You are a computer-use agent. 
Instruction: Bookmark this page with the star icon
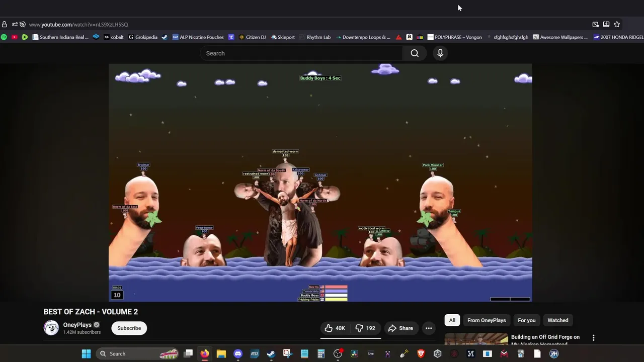pyautogui.click(x=617, y=24)
